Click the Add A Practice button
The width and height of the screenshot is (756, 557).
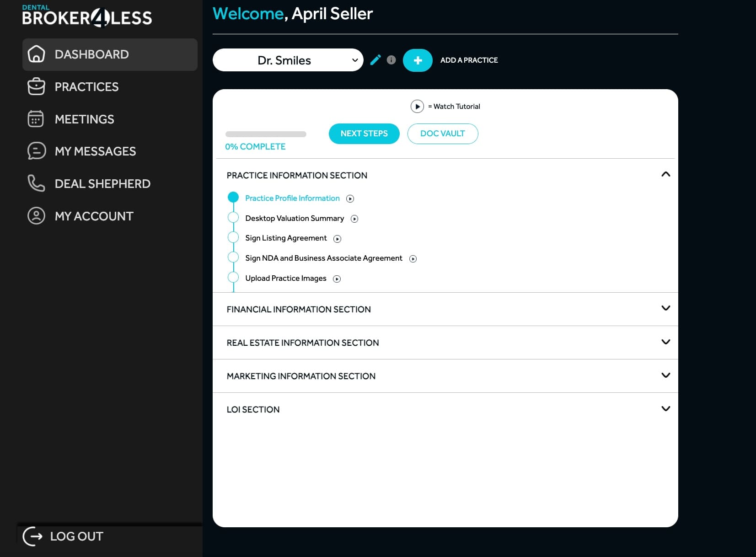(x=418, y=60)
